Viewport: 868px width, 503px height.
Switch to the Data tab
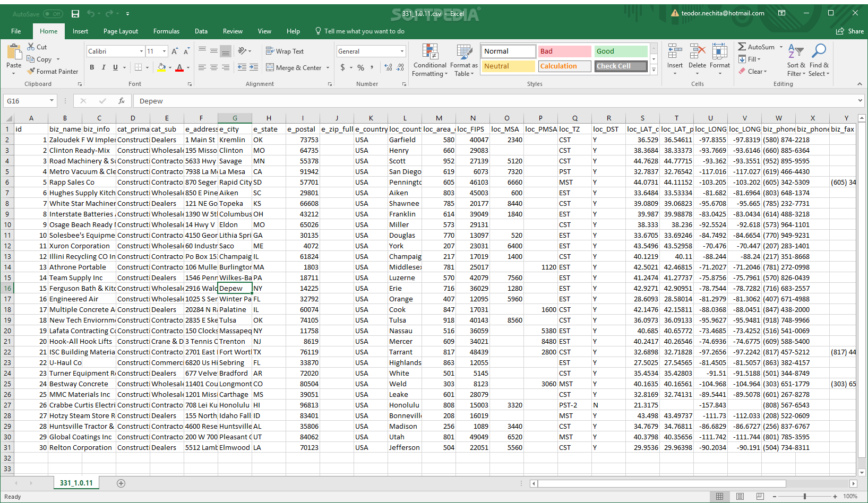pos(201,31)
